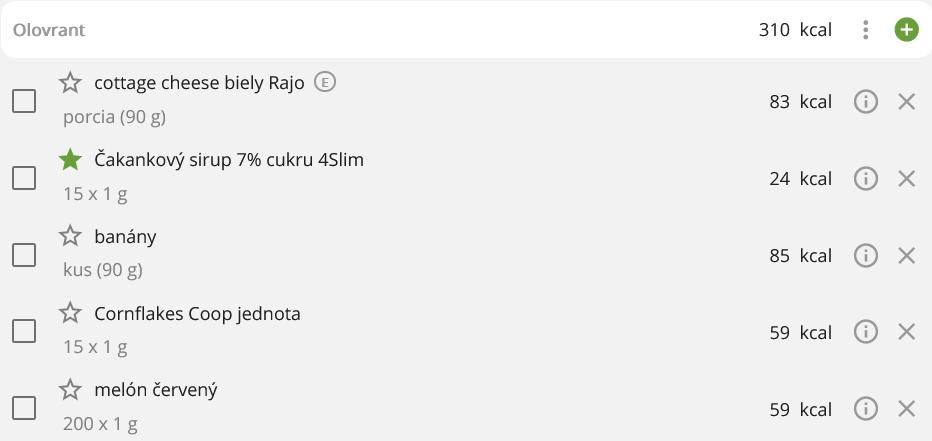Tick the melón červený checkbox
The image size is (932, 441).
click(24, 408)
